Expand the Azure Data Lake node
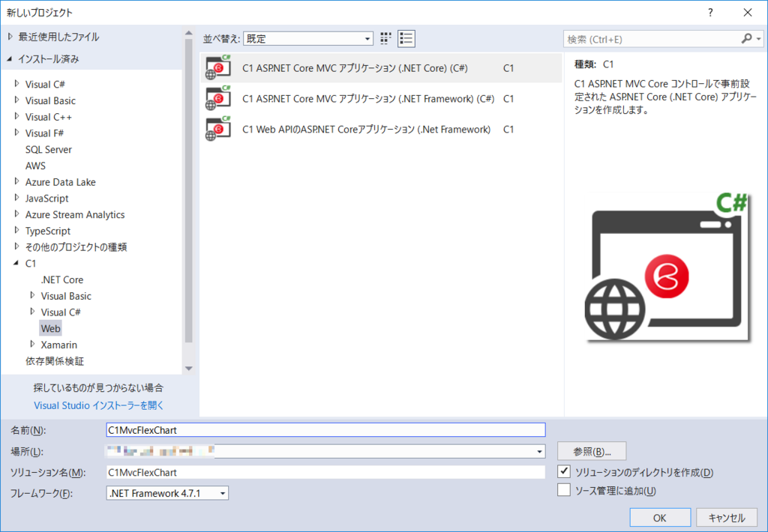 tap(17, 181)
